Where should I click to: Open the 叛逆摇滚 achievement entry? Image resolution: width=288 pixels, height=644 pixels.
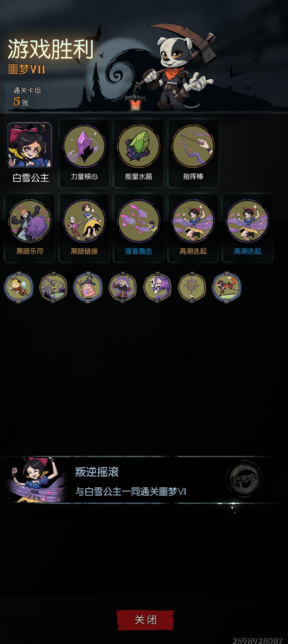[x=144, y=480]
